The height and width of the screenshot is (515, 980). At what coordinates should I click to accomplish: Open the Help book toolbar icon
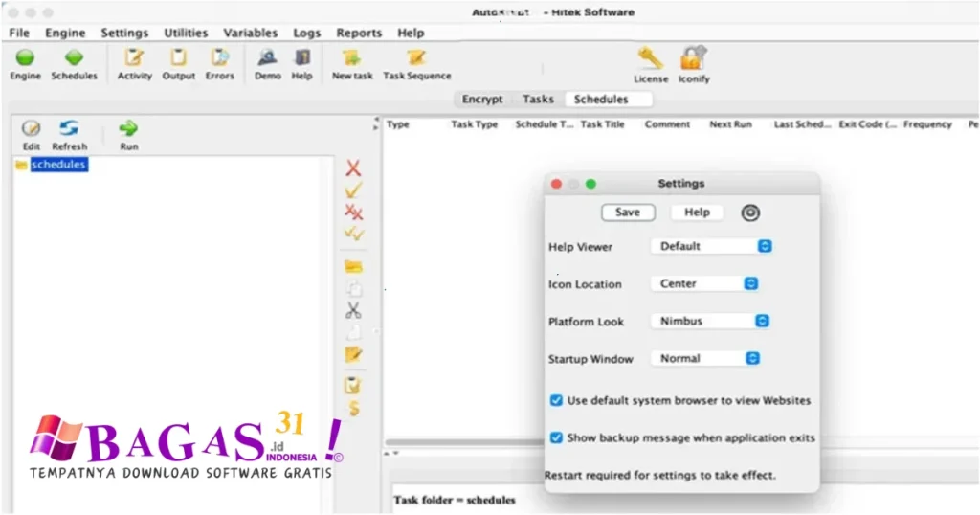tap(301, 57)
